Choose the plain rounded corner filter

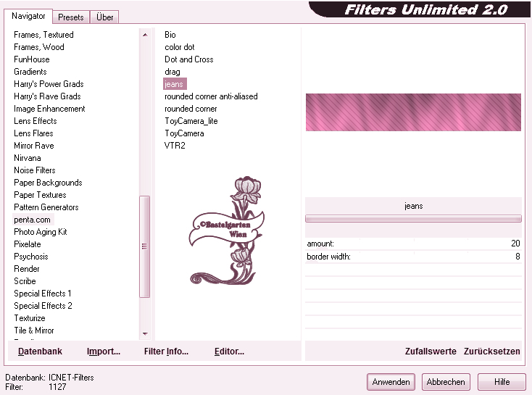(191, 109)
